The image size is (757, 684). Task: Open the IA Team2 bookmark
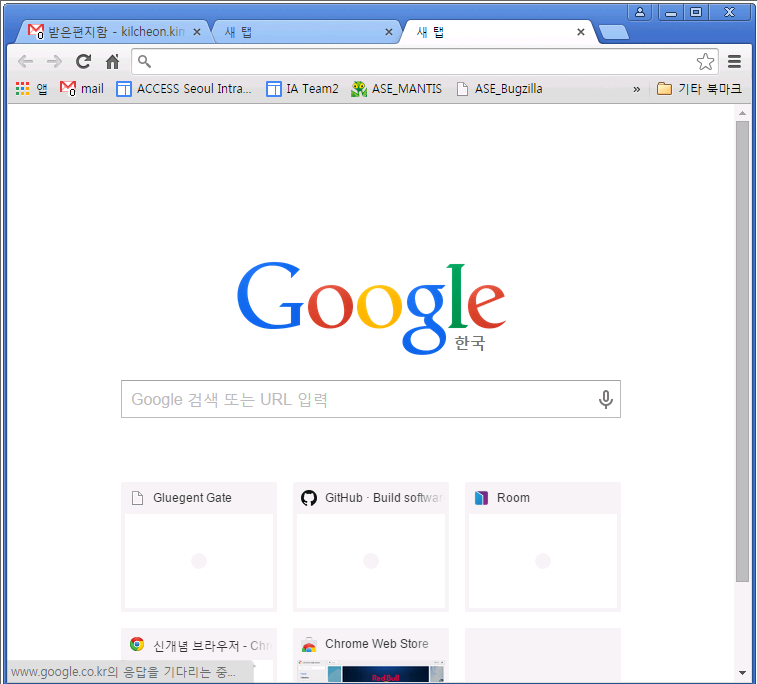pyautogui.click(x=302, y=89)
